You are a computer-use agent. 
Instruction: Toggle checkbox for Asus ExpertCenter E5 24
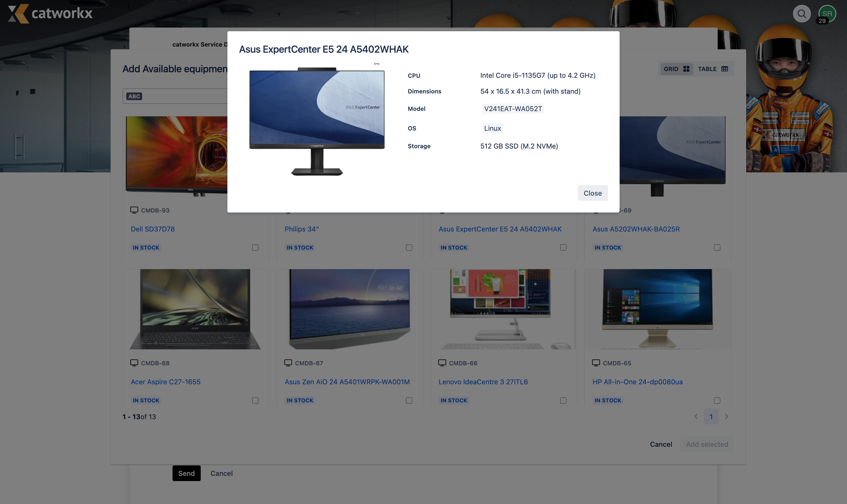click(562, 247)
